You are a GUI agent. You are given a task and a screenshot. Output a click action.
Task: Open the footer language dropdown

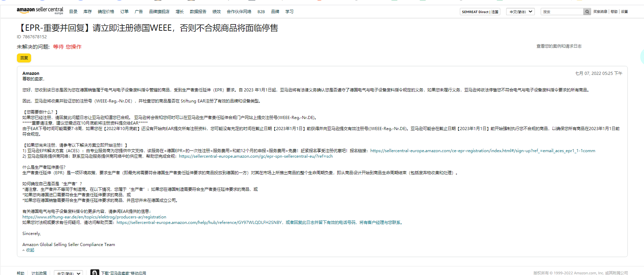coord(68,273)
